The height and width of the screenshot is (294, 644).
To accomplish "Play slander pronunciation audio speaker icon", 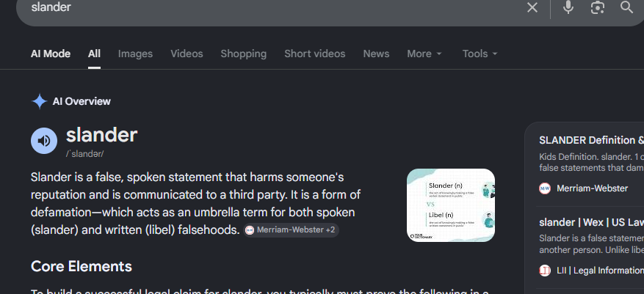I will point(44,141).
